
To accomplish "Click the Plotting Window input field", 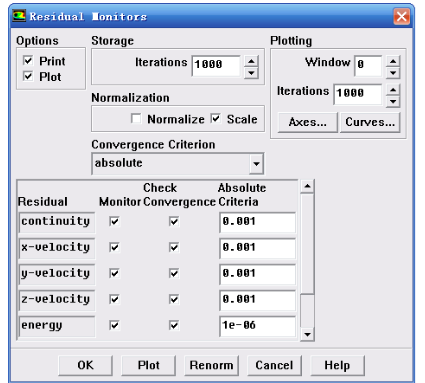I will pos(368,65).
